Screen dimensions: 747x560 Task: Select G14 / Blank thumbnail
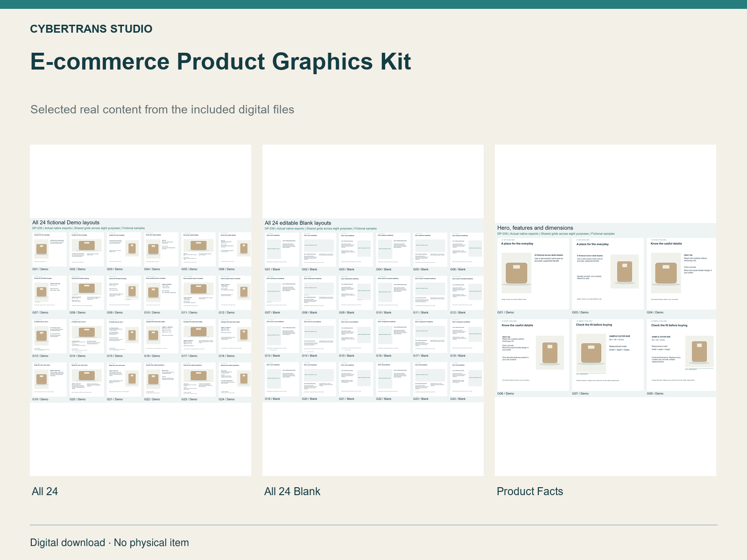[x=319, y=336]
